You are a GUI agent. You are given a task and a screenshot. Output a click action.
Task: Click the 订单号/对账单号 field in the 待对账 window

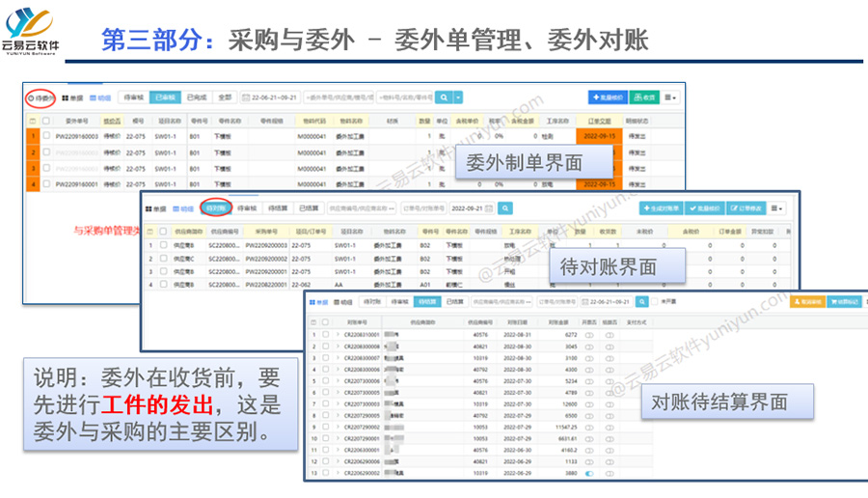(x=423, y=208)
